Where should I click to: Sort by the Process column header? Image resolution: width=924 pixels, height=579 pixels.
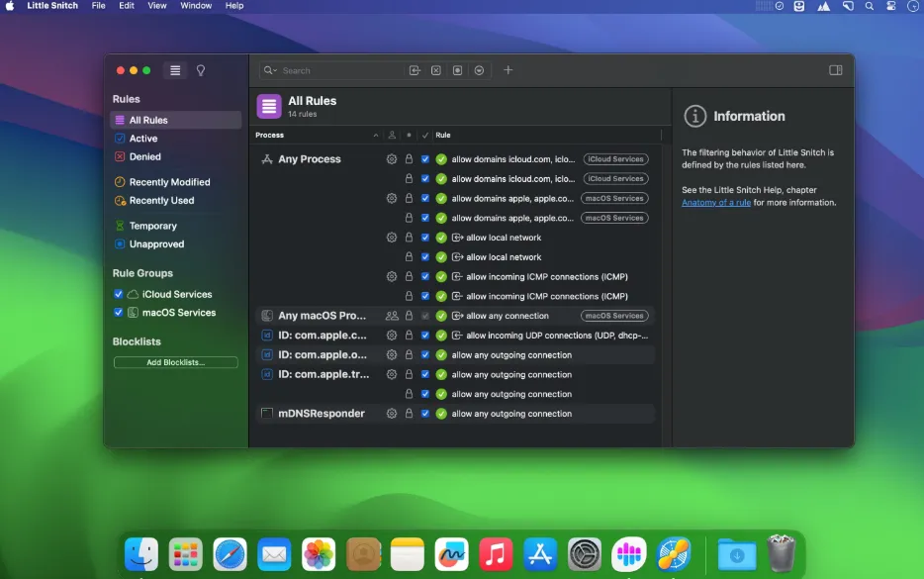(269, 135)
